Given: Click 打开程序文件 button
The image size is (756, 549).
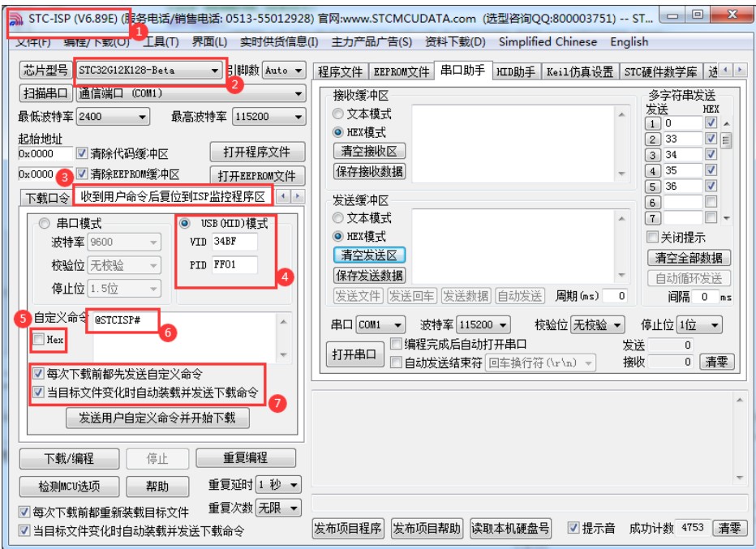Looking at the screenshot, I should [257, 152].
